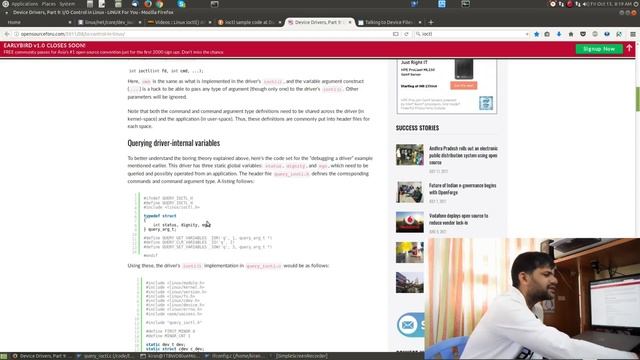Open the Pocket icon
The height and width of the screenshot is (360, 640).
(583, 34)
